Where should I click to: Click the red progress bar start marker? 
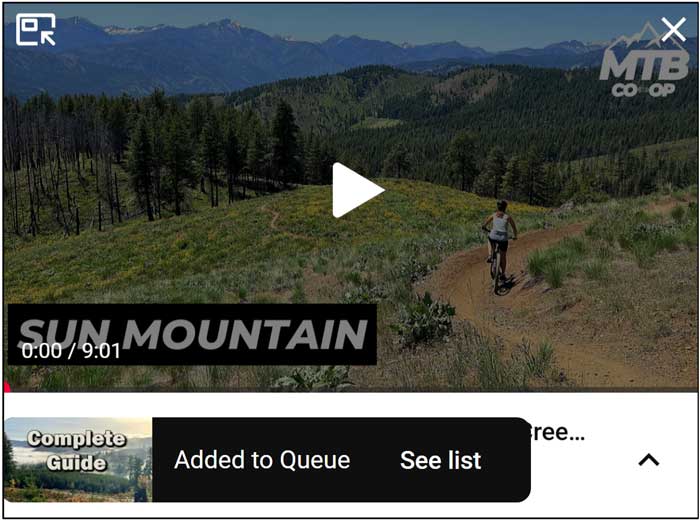6,388
